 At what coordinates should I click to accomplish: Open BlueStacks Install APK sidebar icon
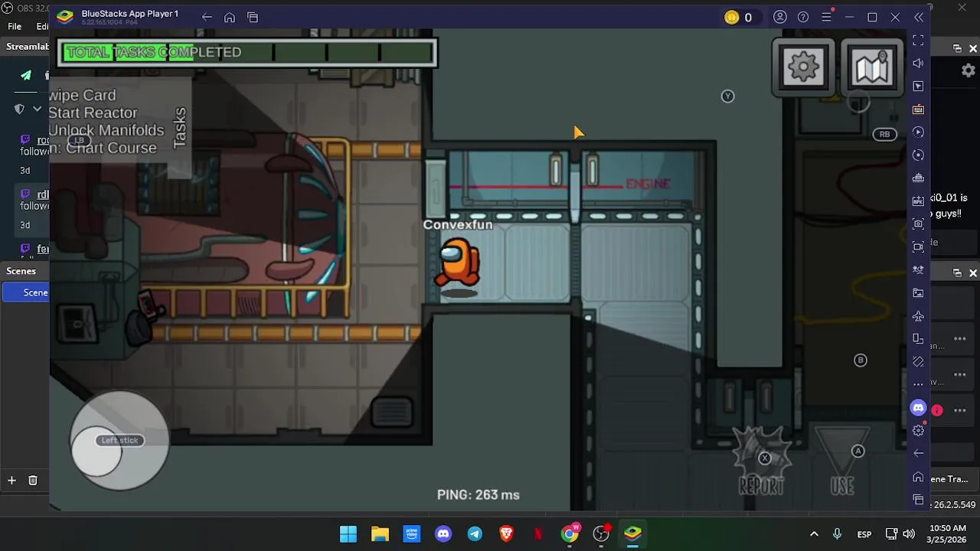[x=919, y=201]
